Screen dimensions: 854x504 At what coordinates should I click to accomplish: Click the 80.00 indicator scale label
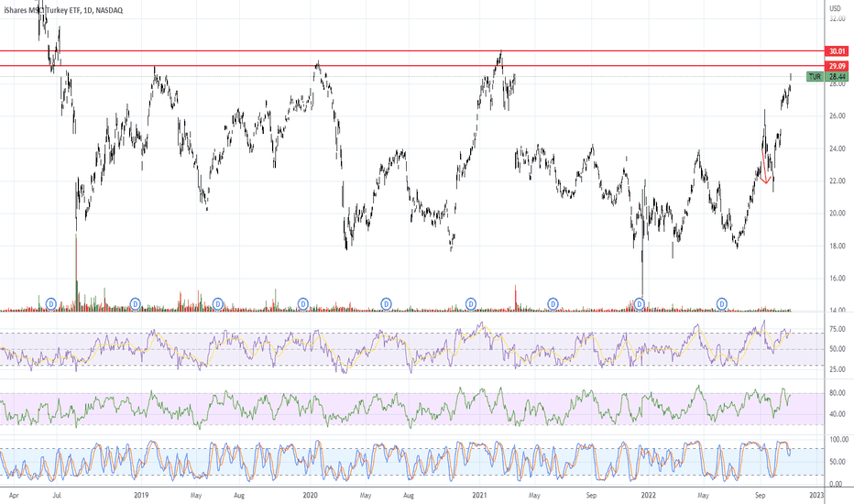(x=838, y=393)
